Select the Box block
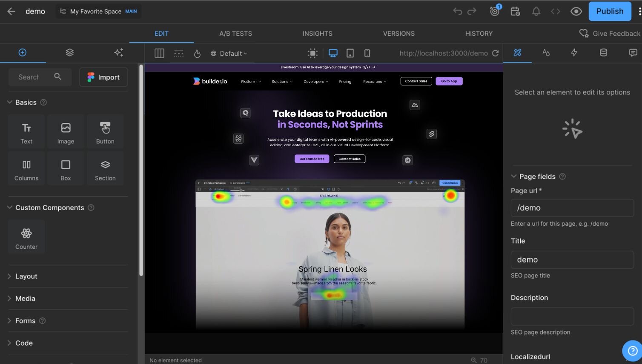Screen dimensions: 642x364 (x=66, y=169)
